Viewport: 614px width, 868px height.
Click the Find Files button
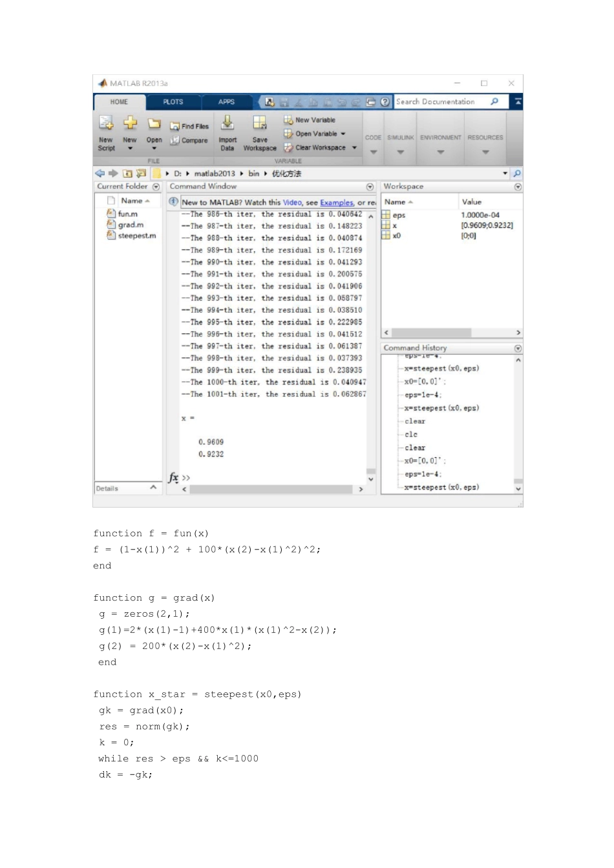click(x=189, y=127)
